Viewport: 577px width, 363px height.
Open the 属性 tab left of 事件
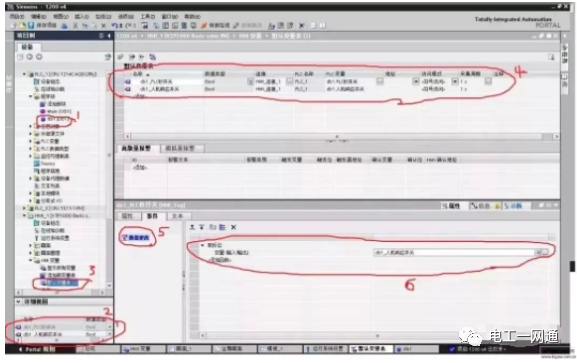(x=127, y=216)
